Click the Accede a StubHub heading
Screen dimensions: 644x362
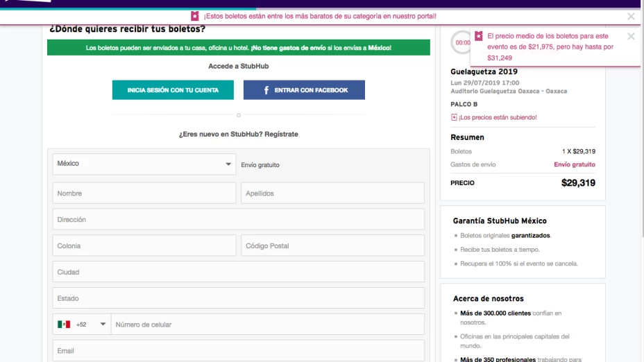pos(238,66)
